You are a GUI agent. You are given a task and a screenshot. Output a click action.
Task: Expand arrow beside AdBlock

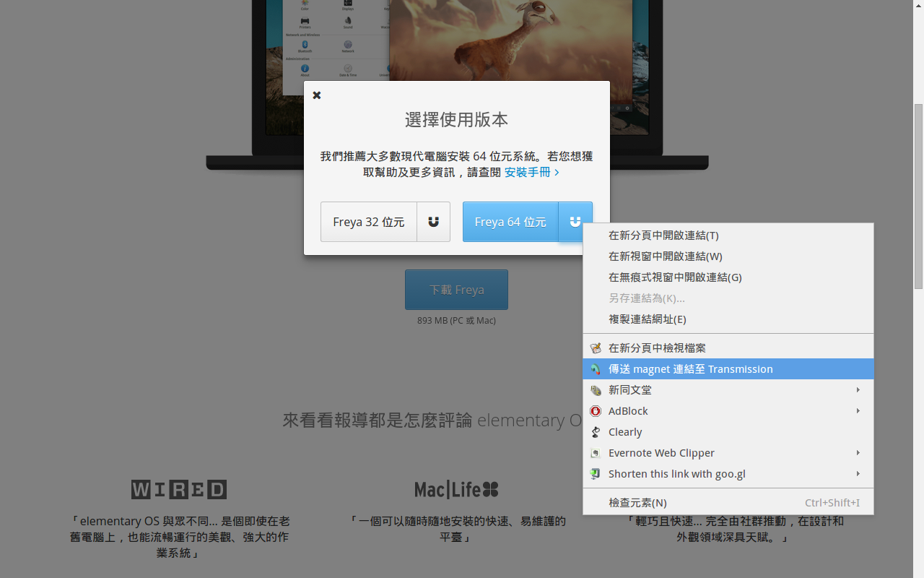coord(858,411)
